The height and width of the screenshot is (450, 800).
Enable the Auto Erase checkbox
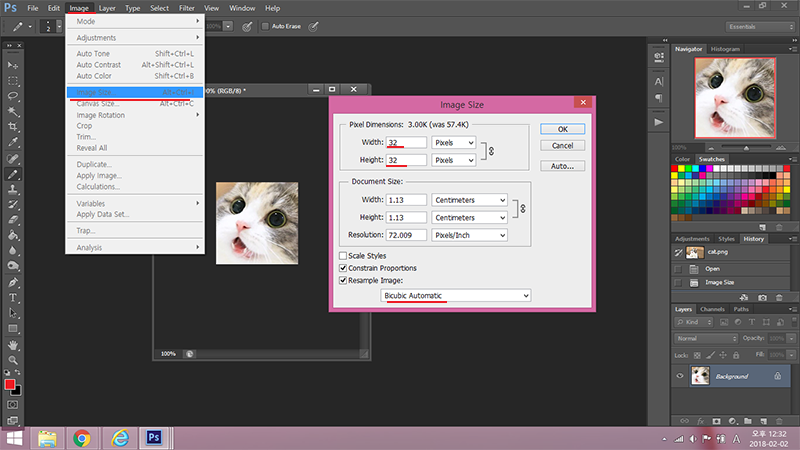[x=265, y=26]
